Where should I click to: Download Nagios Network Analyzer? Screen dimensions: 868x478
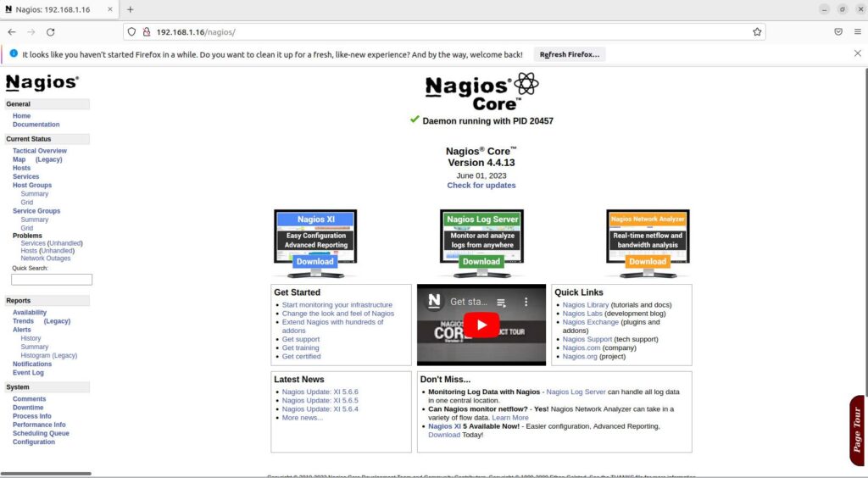coord(648,262)
